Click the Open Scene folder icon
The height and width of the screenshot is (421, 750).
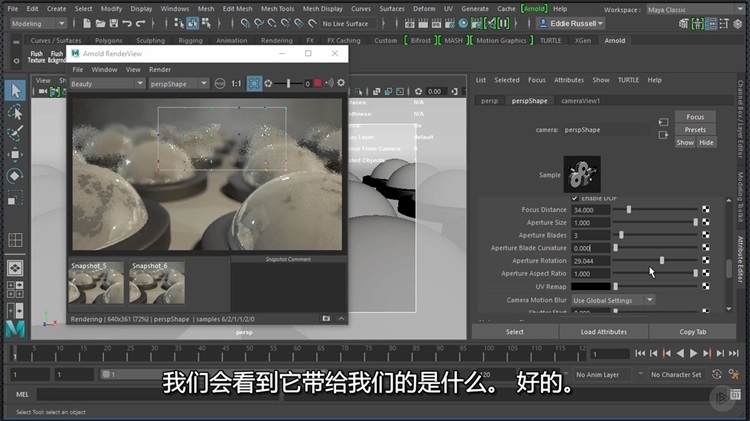[100, 23]
